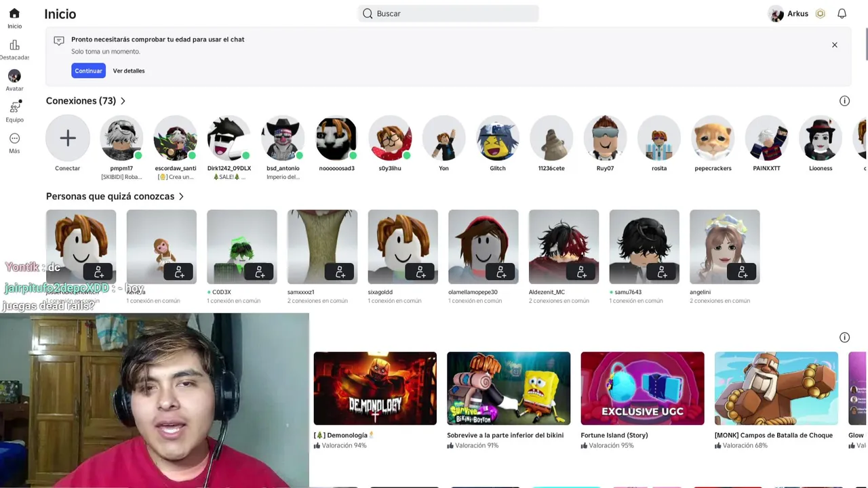Click the chat message icon in banner
The width and height of the screenshot is (868, 488).
[x=59, y=41]
